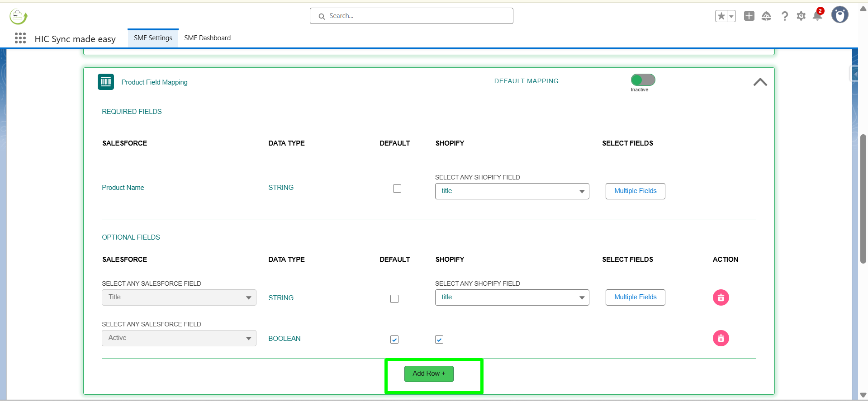Click the ACTION column header

click(x=726, y=259)
